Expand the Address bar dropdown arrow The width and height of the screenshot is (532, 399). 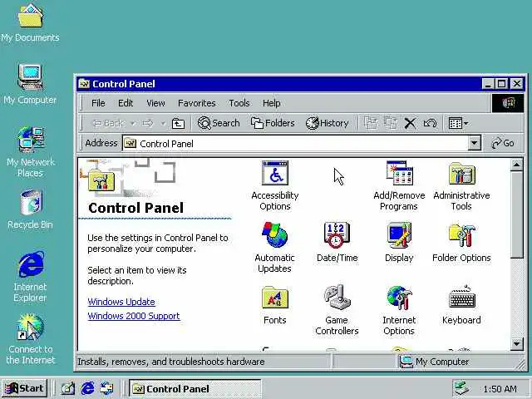coord(475,143)
